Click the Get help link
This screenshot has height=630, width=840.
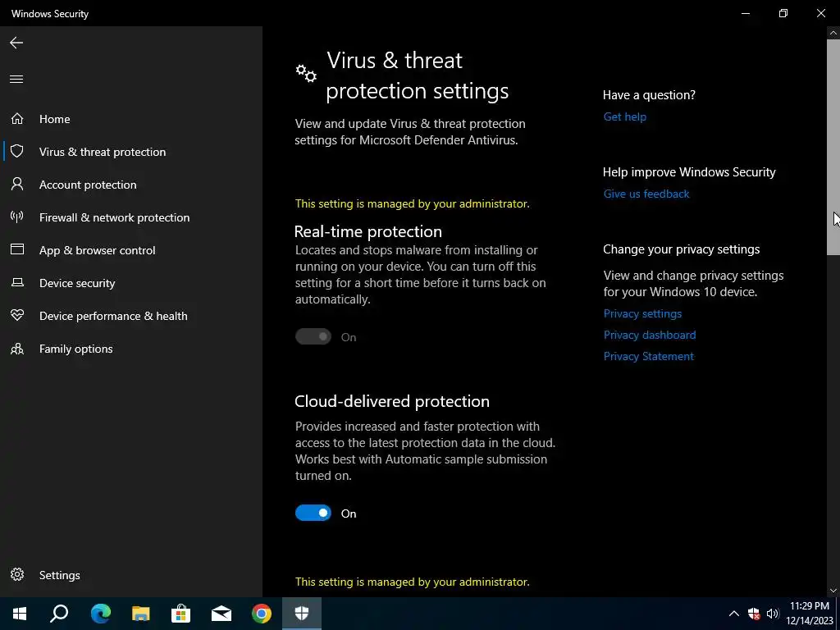[624, 116]
